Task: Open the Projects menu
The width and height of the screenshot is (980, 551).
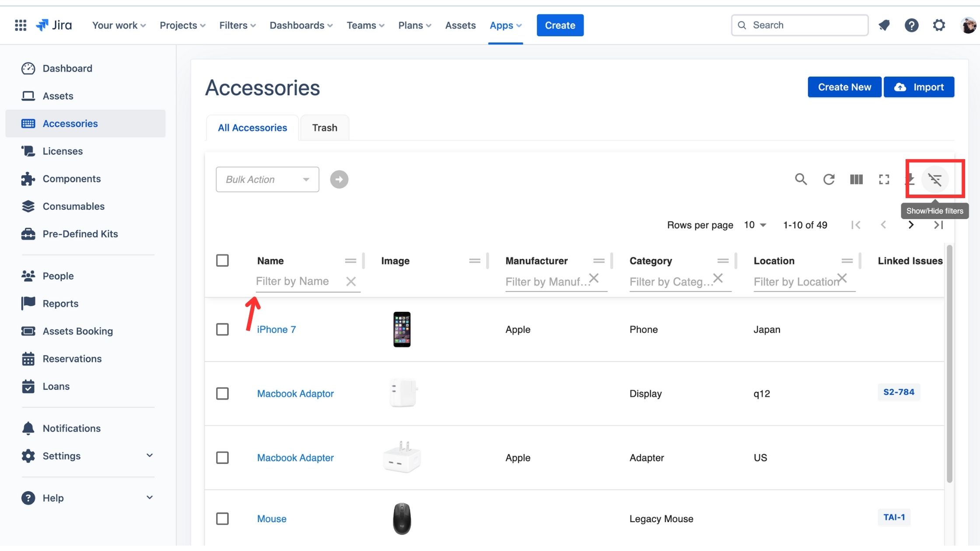Action: click(x=182, y=25)
